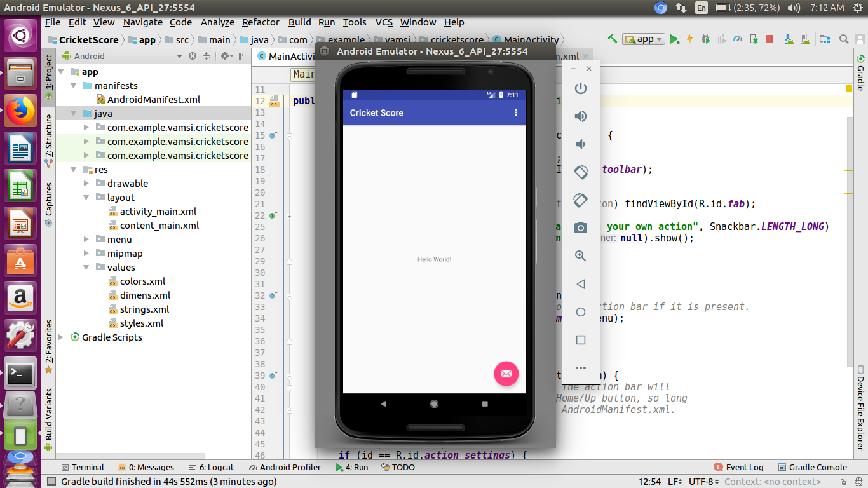Open Project panel gear settings dropdown
Viewport: 868px width, 488px height.
(226, 56)
